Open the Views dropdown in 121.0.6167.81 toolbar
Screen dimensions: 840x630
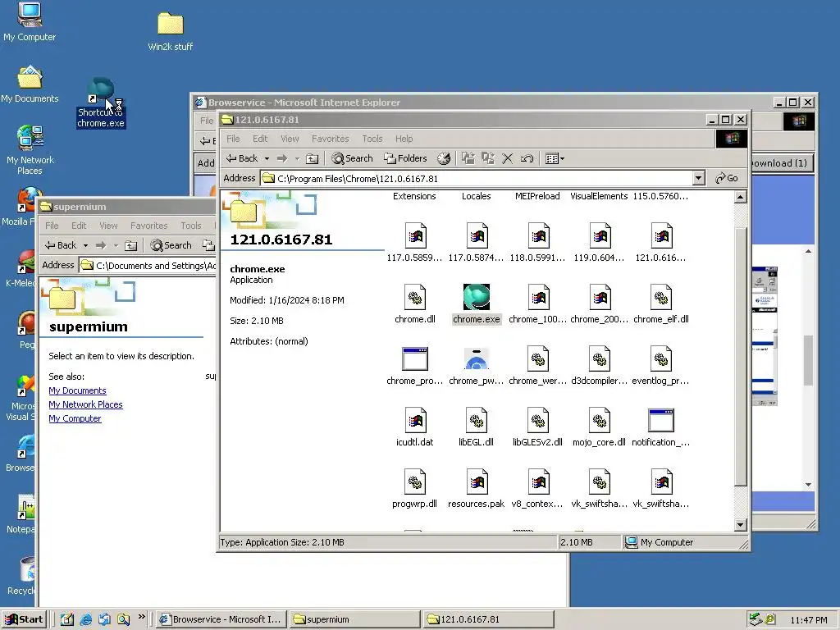(x=555, y=158)
